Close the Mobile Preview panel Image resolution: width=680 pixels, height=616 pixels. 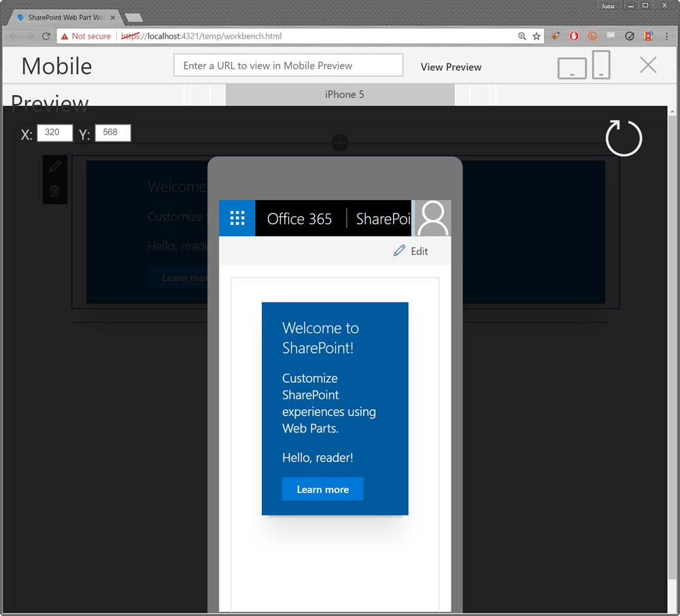pos(648,65)
